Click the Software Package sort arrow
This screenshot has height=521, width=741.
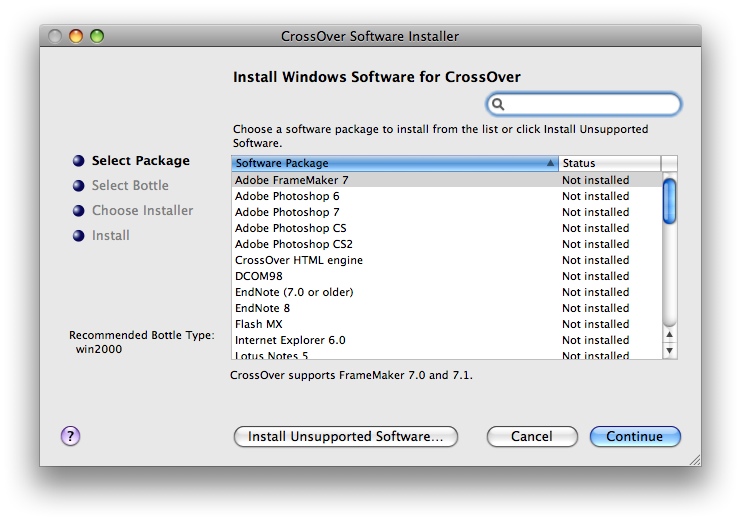550,163
